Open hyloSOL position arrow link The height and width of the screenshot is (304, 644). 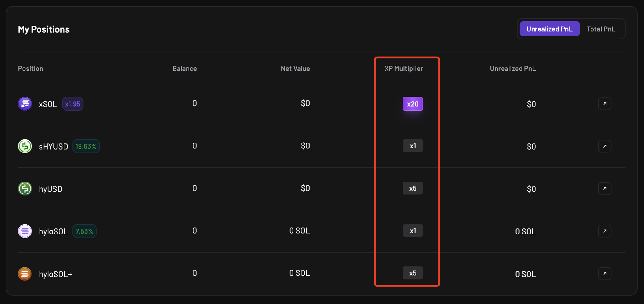coord(604,231)
